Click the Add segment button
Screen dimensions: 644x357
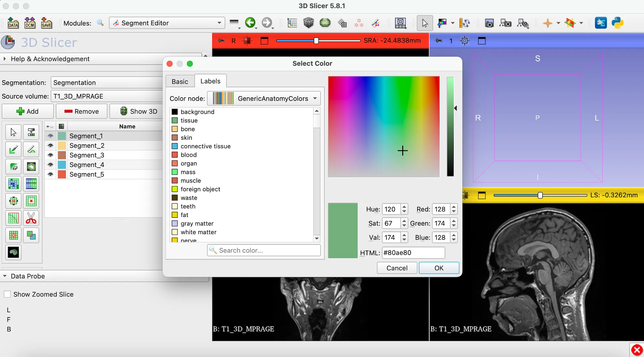28,111
